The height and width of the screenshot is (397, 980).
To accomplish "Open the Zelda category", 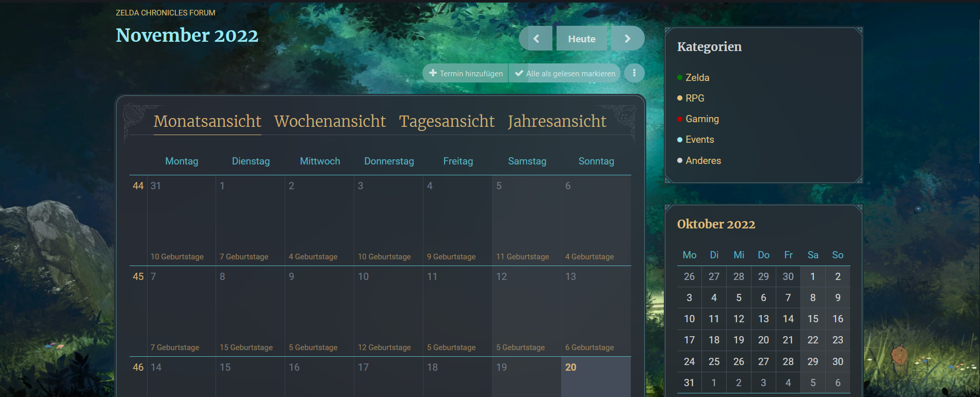I will [x=697, y=77].
